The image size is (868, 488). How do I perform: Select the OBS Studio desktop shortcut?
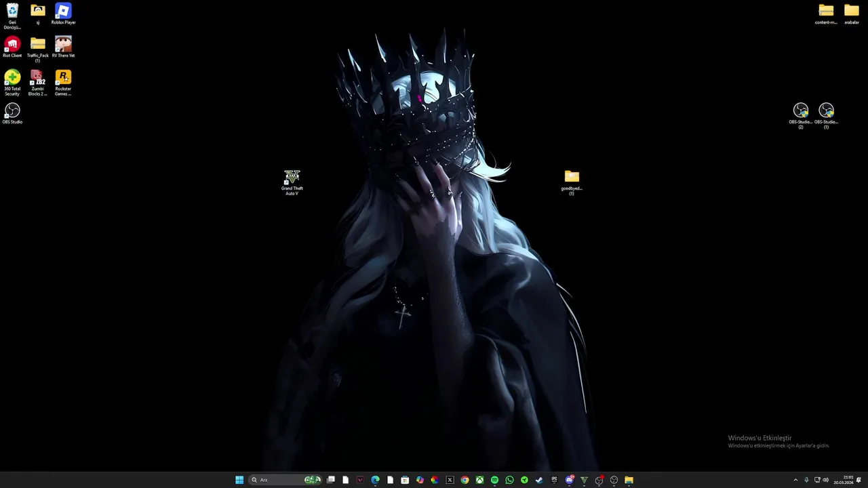click(x=12, y=113)
